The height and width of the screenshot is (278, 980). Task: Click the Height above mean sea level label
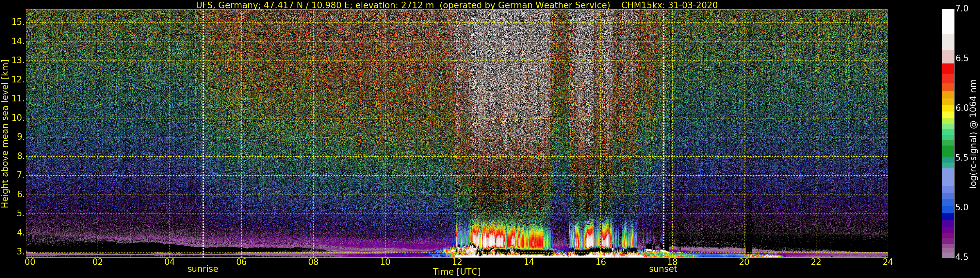(5, 133)
